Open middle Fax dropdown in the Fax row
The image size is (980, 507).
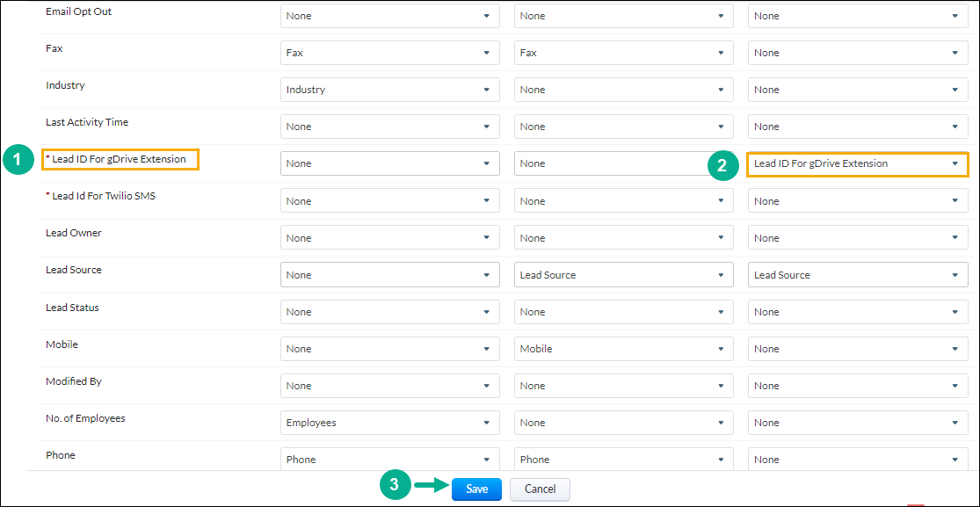[x=624, y=53]
